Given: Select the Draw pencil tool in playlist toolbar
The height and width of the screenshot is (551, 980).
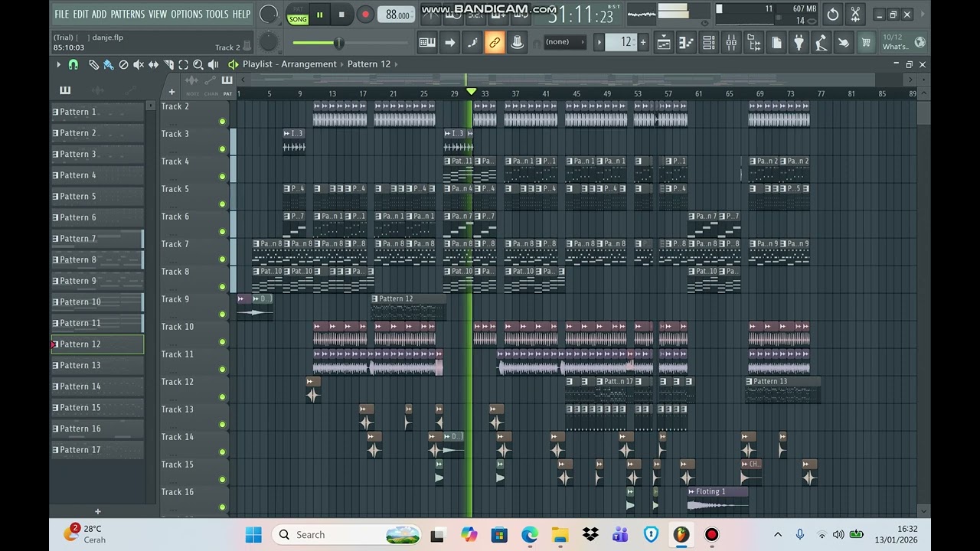Looking at the screenshot, I should point(93,65).
